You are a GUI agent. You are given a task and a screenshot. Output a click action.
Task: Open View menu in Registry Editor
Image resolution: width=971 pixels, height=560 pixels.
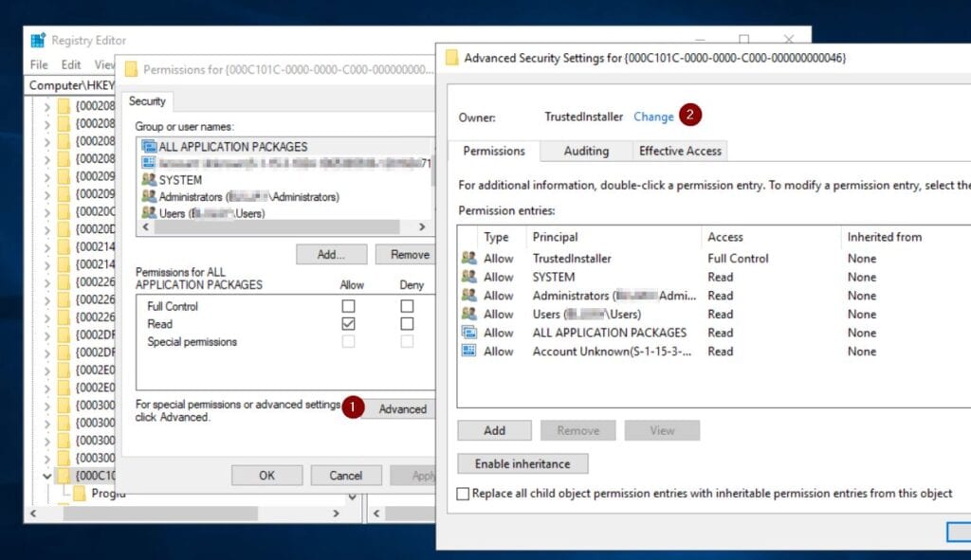pos(104,64)
